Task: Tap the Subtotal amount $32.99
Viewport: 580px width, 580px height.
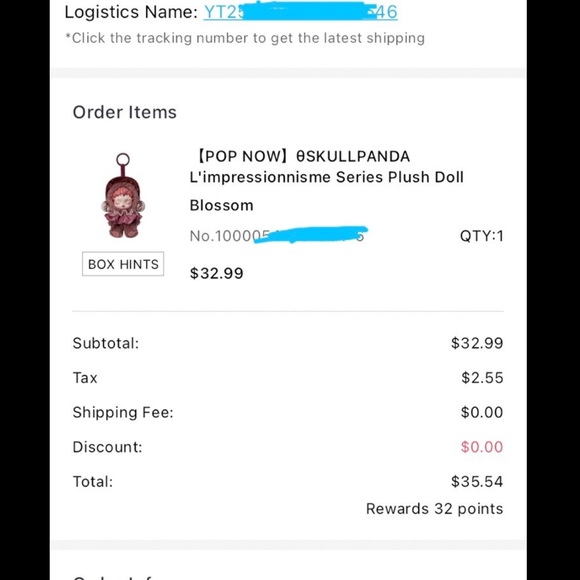Action: [477, 343]
